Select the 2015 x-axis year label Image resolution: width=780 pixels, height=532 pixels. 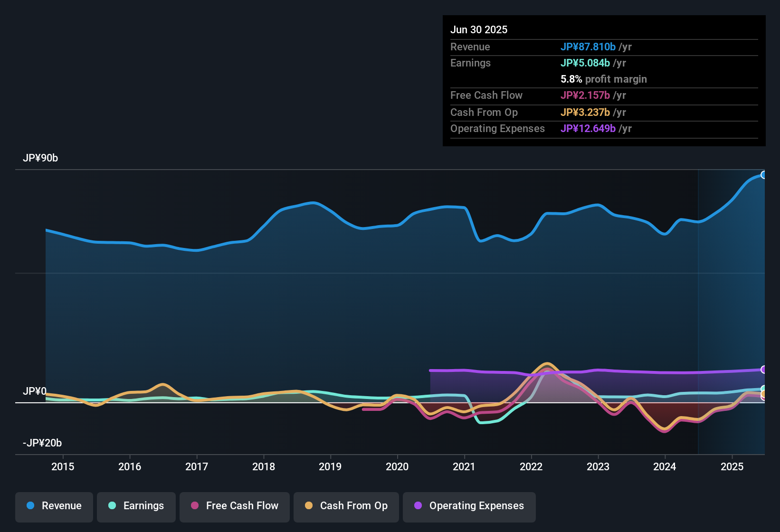click(63, 466)
